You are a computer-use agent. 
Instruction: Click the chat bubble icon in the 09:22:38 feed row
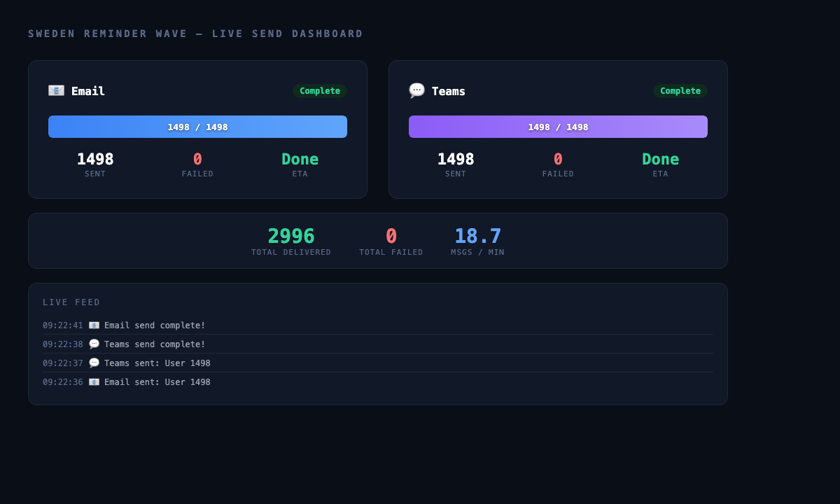click(94, 344)
